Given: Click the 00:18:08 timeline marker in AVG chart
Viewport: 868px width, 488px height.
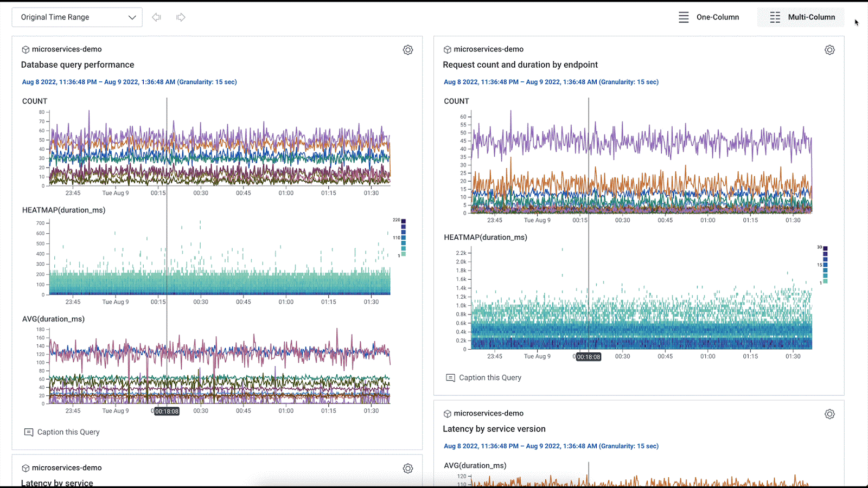Looking at the screenshot, I should click(167, 412).
